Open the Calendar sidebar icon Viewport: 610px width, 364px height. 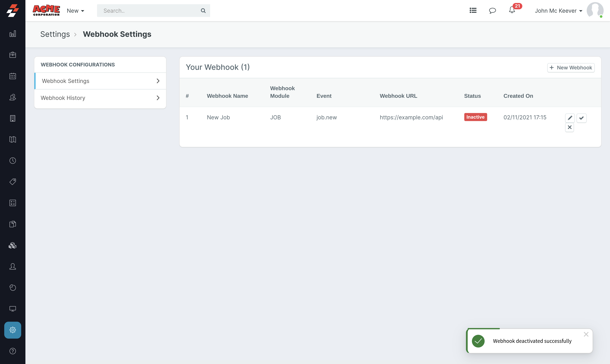pyautogui.click(x=13, y=76)
